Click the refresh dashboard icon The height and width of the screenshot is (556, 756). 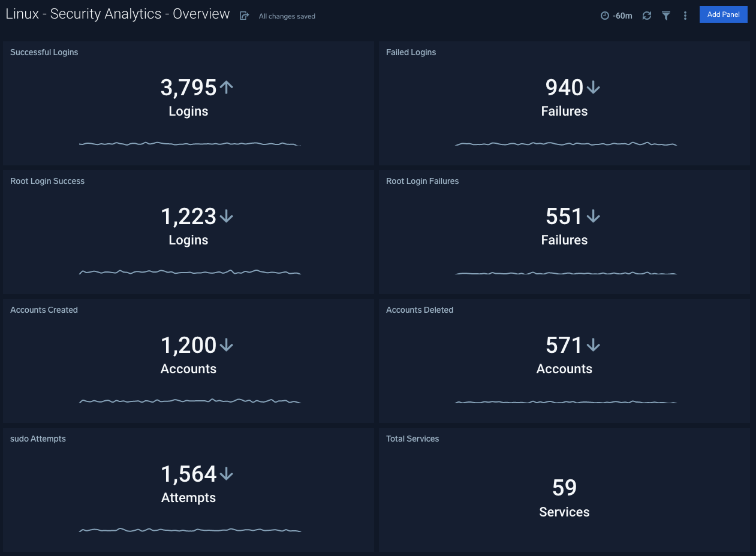pos(646,16)
